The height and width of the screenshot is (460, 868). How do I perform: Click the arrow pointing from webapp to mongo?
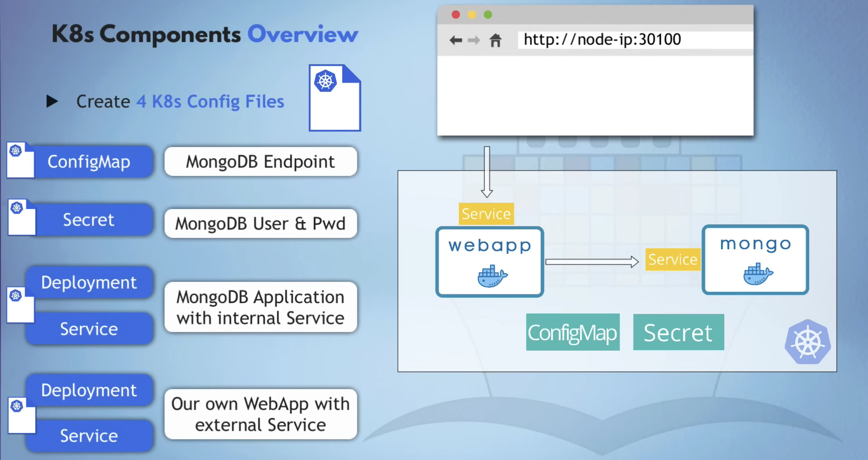point(592,262)
